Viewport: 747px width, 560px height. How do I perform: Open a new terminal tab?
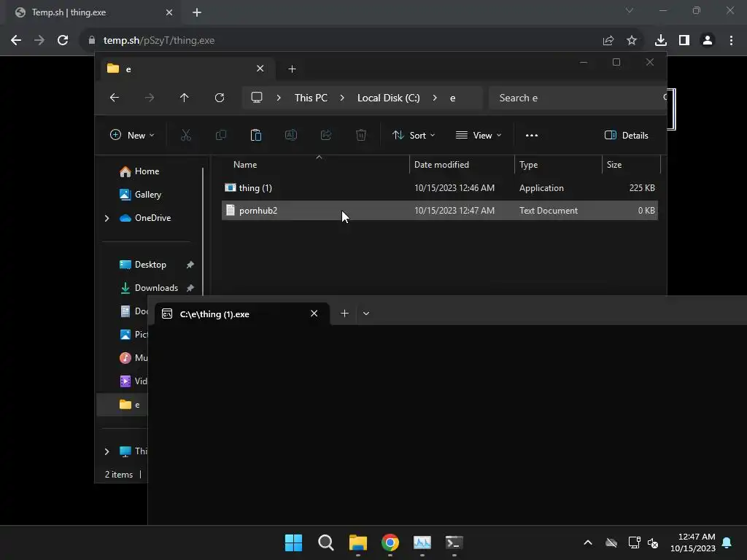[345, 314]
